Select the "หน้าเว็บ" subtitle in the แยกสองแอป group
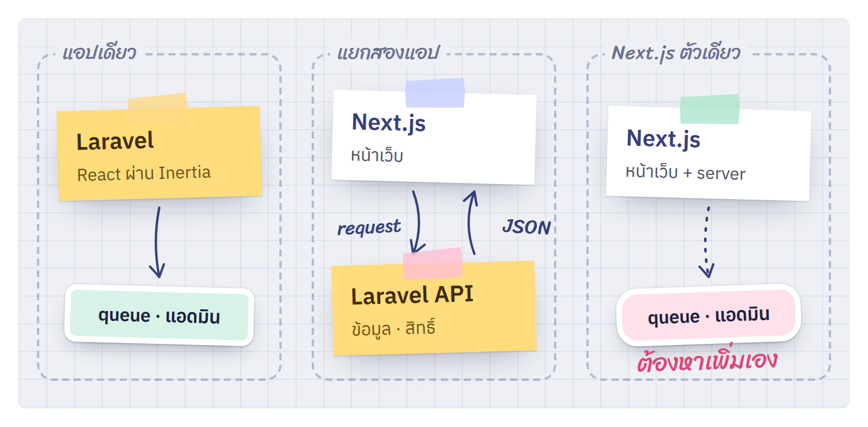 (x=377, y=155)
